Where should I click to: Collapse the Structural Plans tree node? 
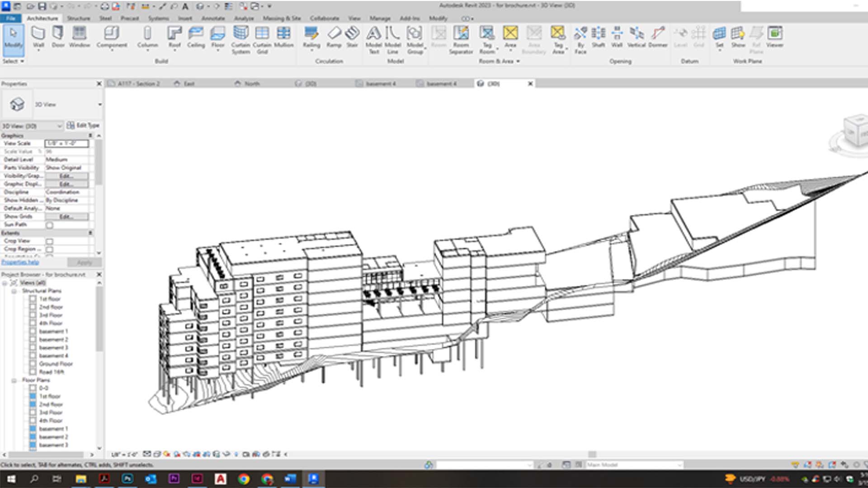(15, 291)
